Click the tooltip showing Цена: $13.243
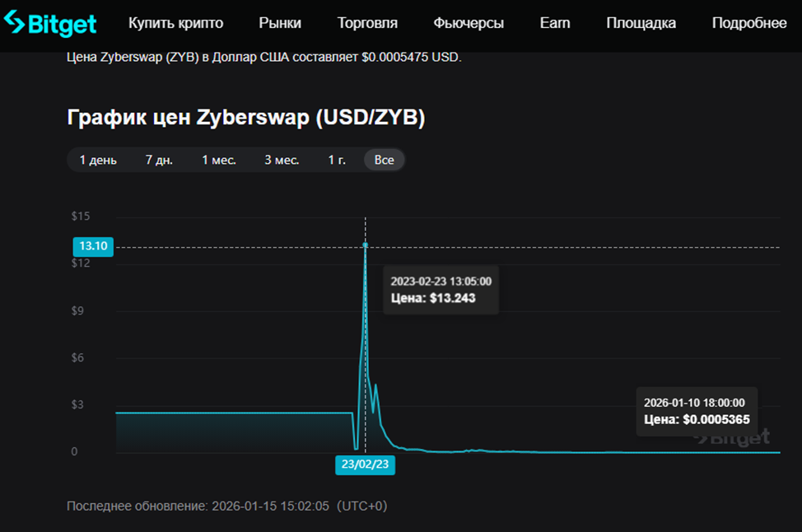Viewport: 802px width, 532px height. click(441, 289)
